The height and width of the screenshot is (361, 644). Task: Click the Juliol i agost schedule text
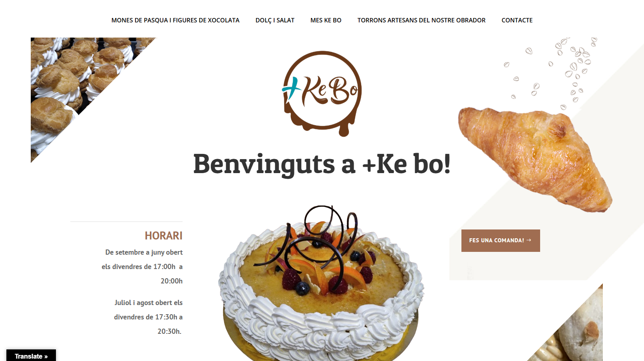click(148, 317)
